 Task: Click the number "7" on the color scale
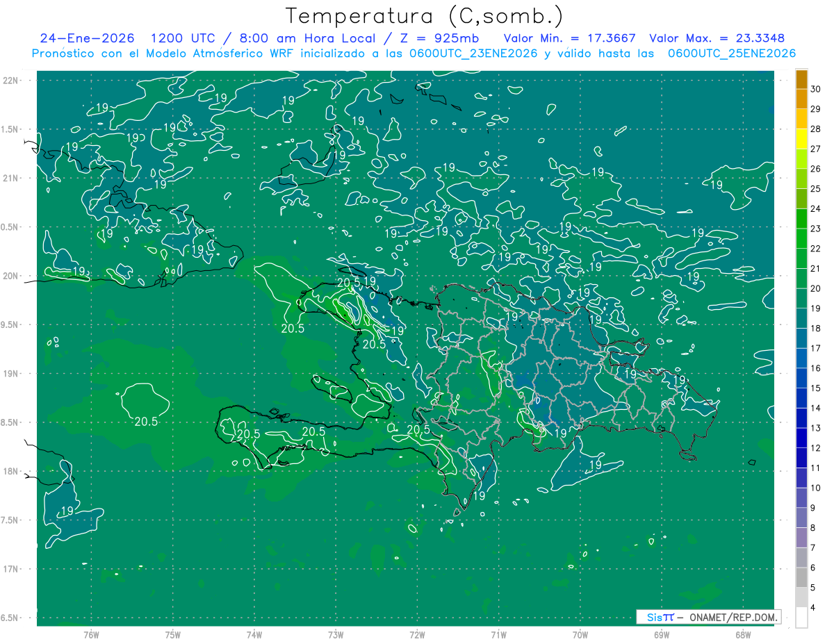click(x=813, y=548)
